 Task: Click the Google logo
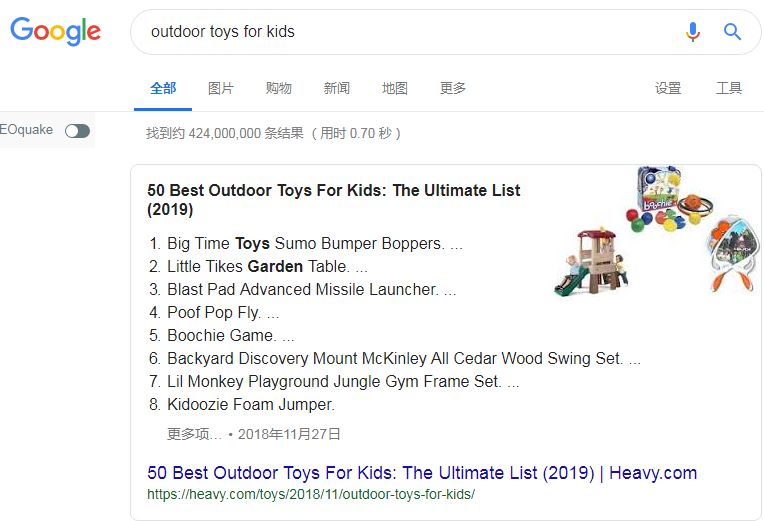click(56, 31)
